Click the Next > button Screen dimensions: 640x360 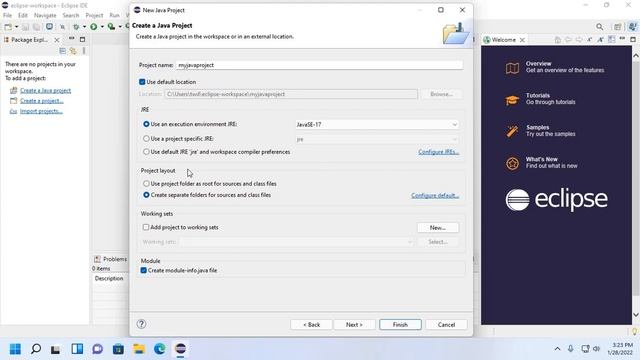[354, 324]
